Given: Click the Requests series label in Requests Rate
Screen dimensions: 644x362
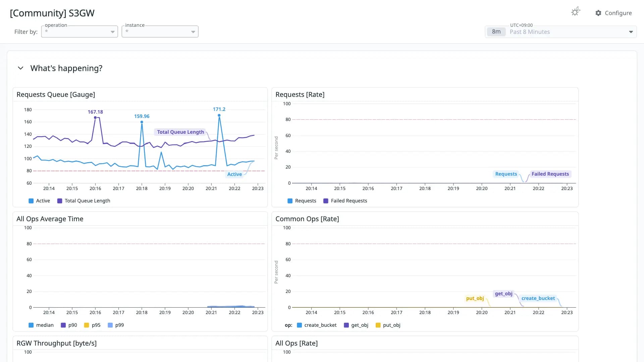Looking at the screenshot, I should tap(506, 174).
